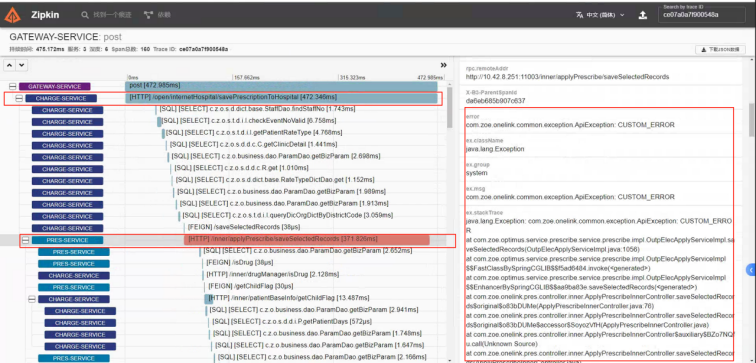Viewport: 756px width, 363px height.
Task: Select the RateTypeDictDao.get SQL span
Action: pos(267,180)
